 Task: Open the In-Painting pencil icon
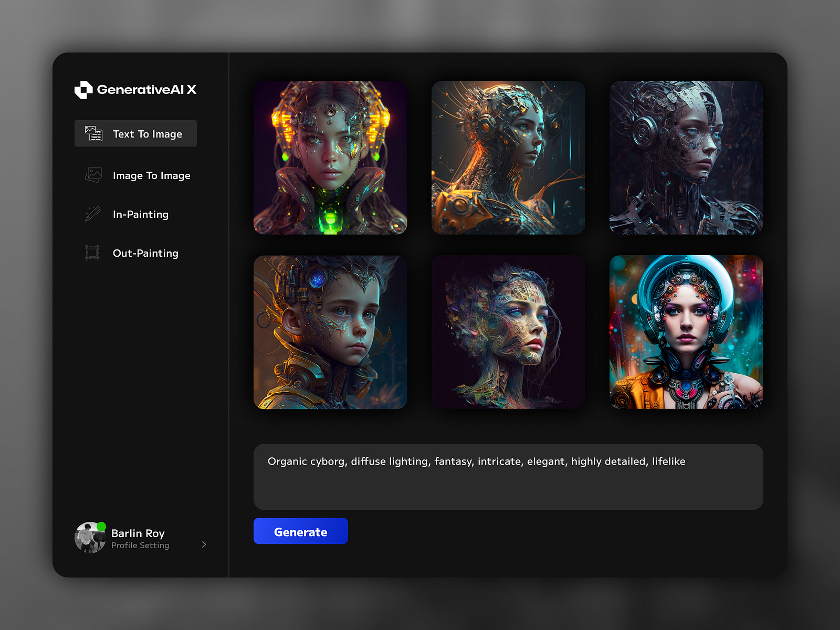coord(93,214)
